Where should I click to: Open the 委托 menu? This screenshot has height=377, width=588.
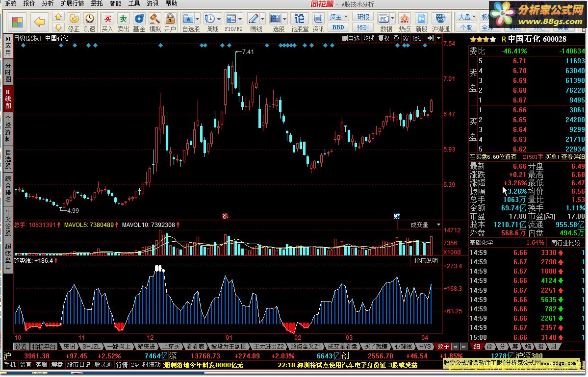[x=97, y=3]
